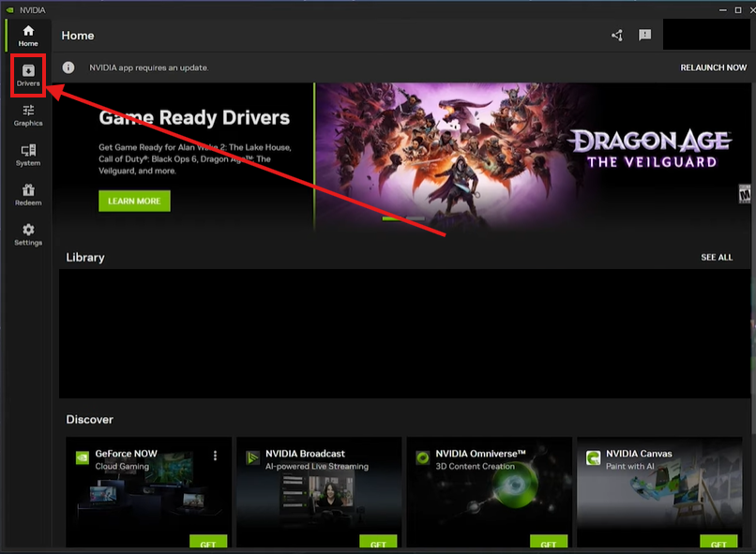
Task: Select the second gray carousel indicator
Action: click(416, 219)
